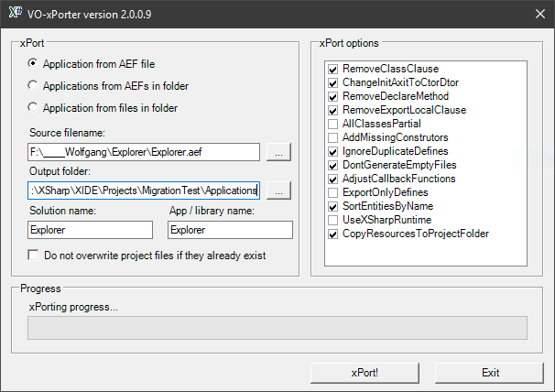Click the xPorting progress bar
Screen dimensions: 555x392
click(x=277, y=328)
